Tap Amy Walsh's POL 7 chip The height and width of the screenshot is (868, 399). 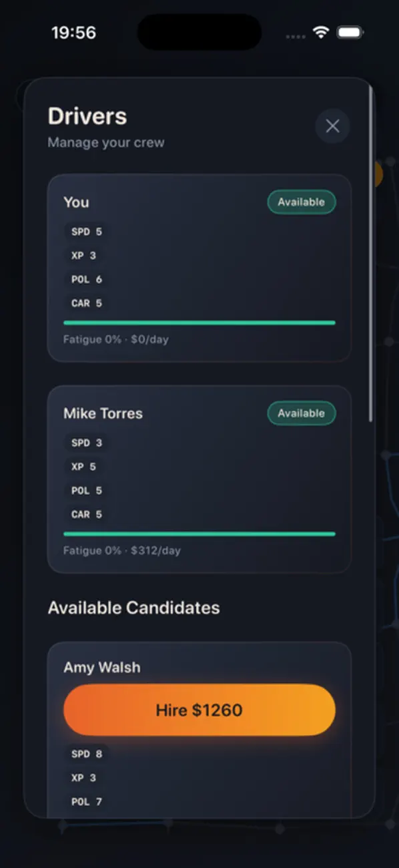[87, 802]
